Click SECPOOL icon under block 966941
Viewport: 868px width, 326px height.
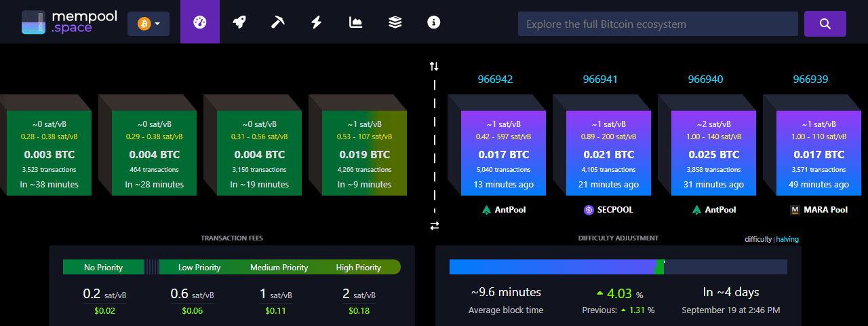589,210
